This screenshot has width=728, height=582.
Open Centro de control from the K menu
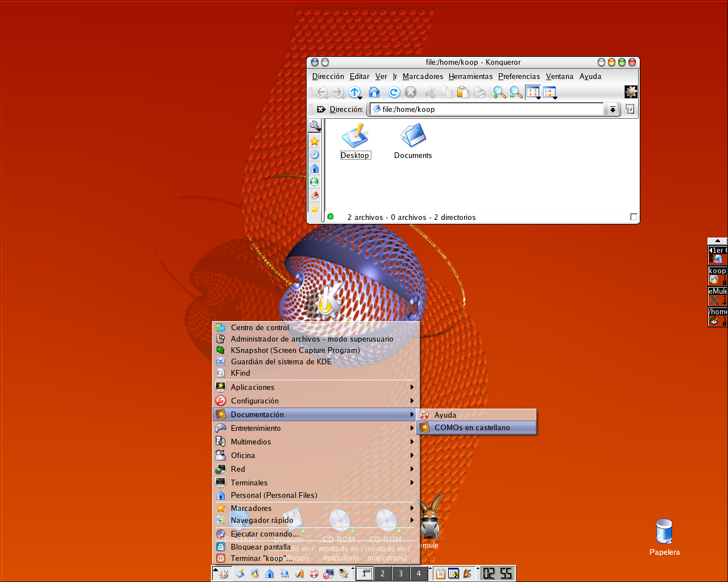click(316, 327)
